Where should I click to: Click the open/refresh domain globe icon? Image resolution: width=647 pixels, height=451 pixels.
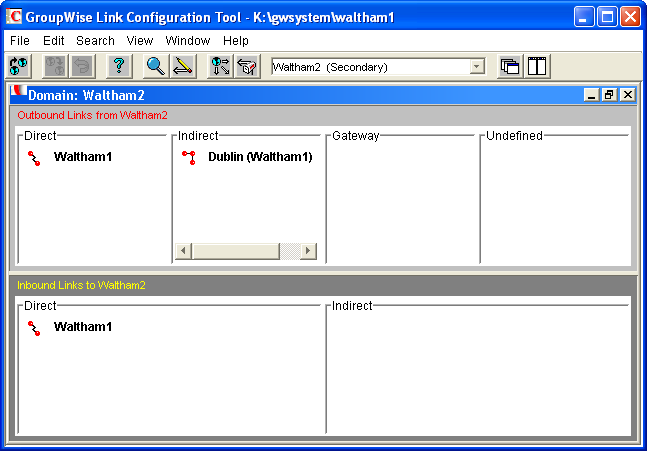[x=19, y=66]
